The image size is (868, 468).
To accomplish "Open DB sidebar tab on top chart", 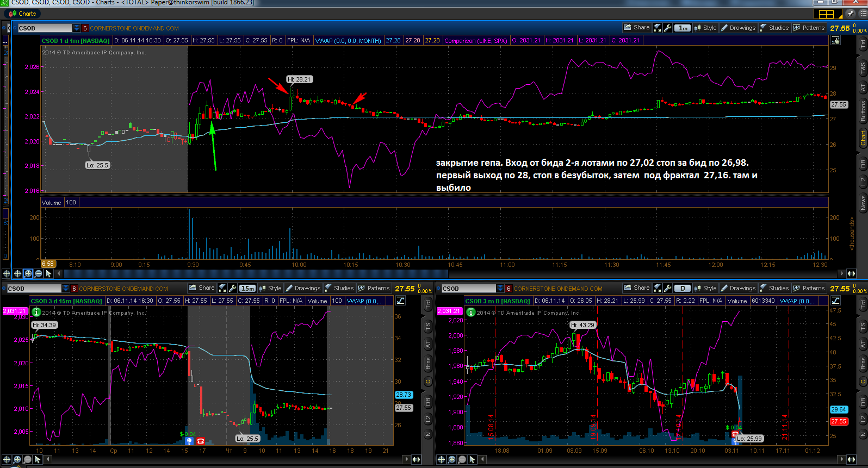I will pos(863,163).
